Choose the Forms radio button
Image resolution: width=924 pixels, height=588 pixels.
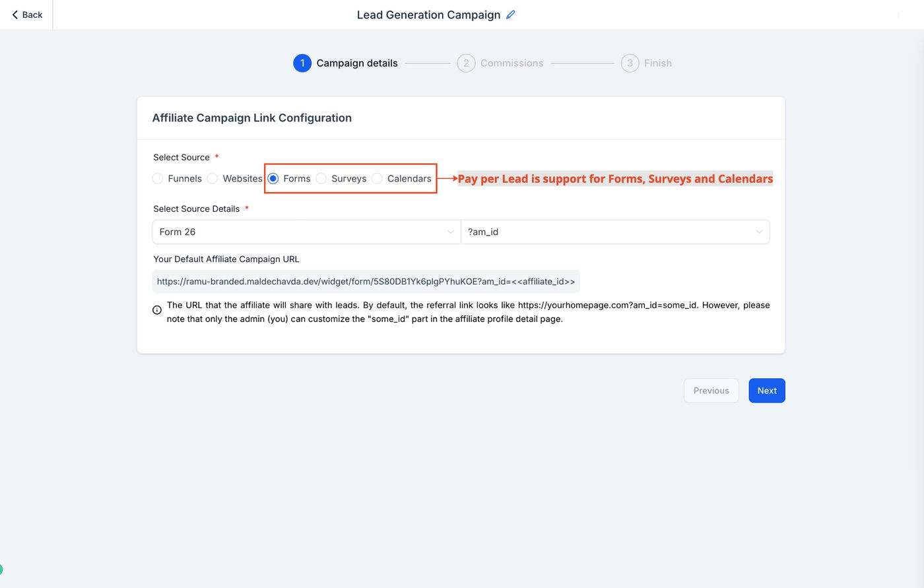coord(273,178)
